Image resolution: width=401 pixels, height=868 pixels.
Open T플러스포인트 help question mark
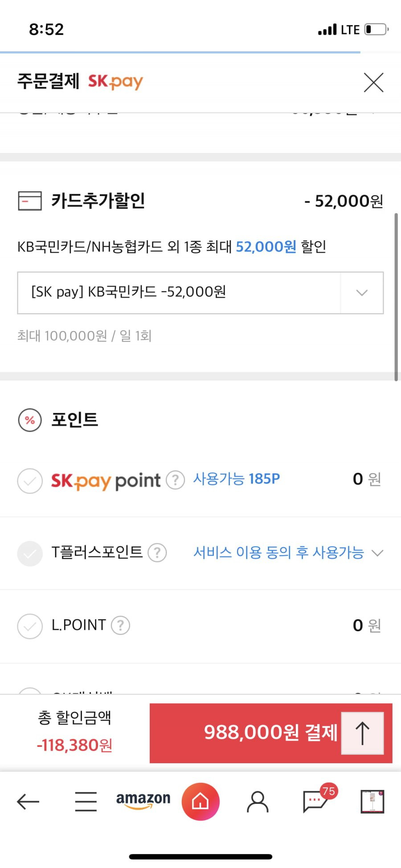pos(157,553)
